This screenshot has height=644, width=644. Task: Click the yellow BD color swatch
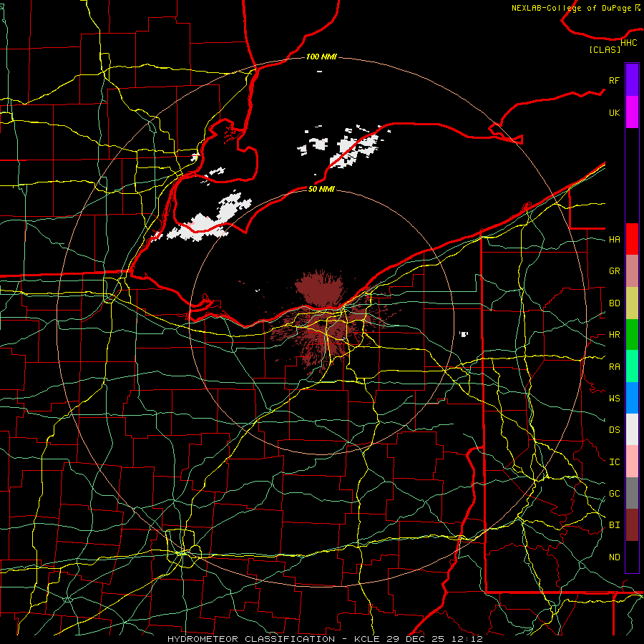632,303
